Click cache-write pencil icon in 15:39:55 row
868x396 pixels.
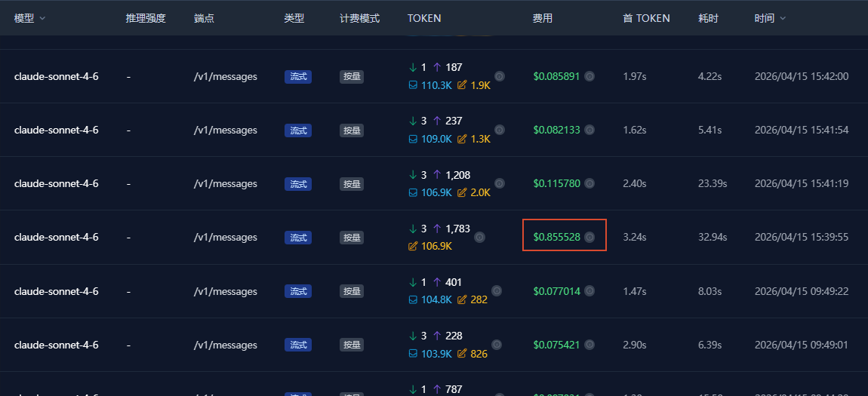click(x=412, y=246)
